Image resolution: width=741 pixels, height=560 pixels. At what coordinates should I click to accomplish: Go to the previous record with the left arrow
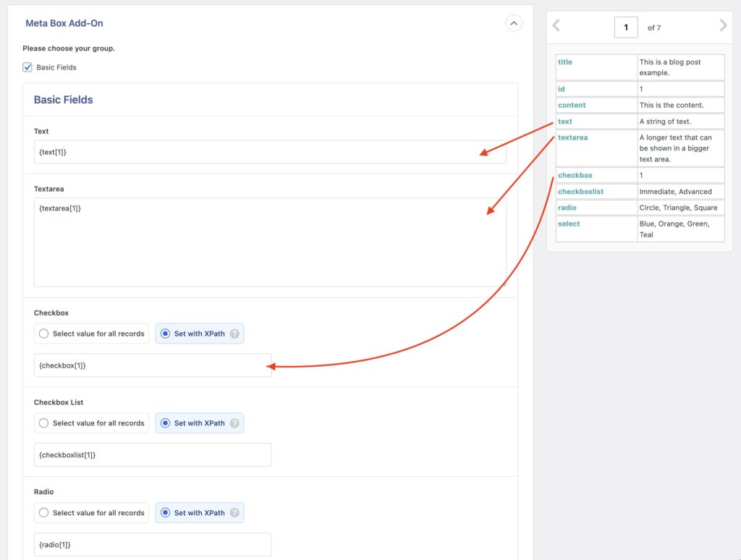point(556,26)
